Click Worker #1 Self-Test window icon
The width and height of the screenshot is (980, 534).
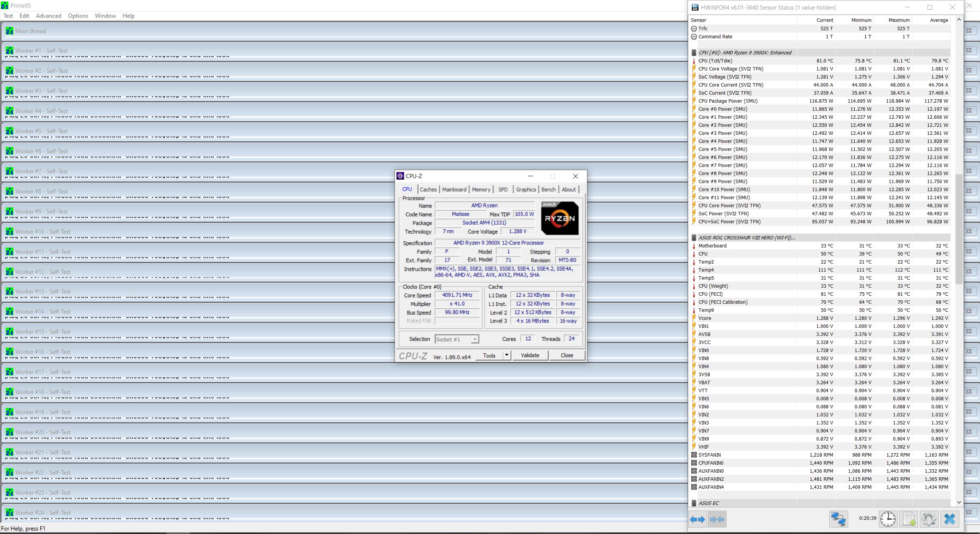(10, 51)
